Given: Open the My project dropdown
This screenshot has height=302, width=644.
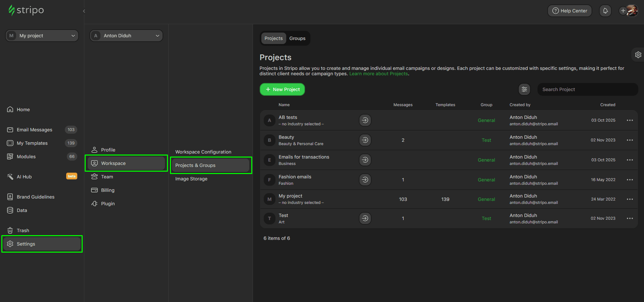Looking at the screenshot, I should click(42, 36).
